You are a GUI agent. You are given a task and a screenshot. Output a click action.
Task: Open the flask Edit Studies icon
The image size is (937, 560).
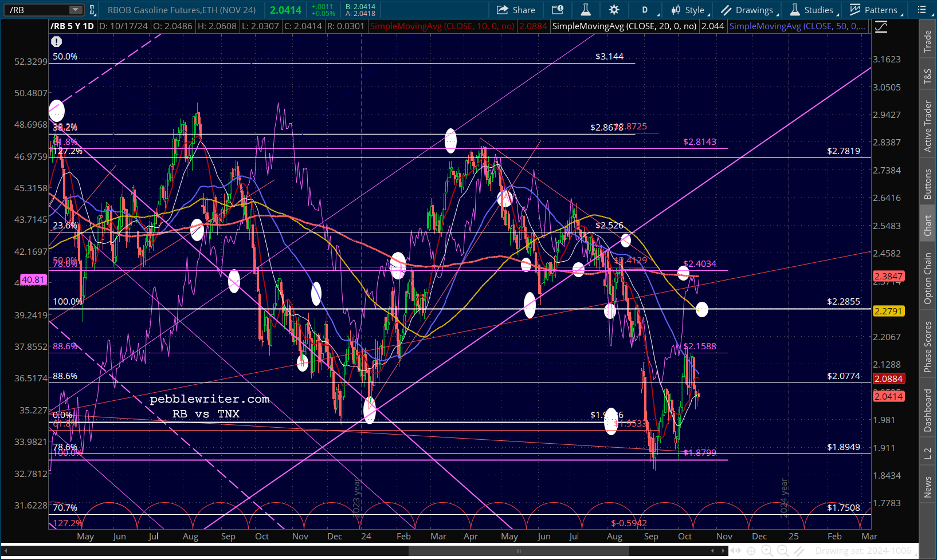click(586, 10)
